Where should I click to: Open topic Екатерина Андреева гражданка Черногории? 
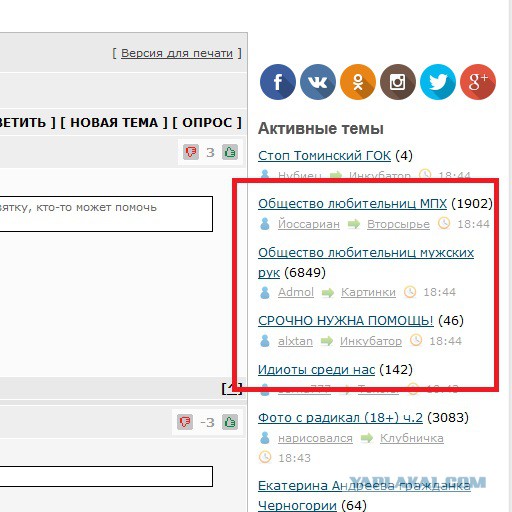[x=364, y=496]
